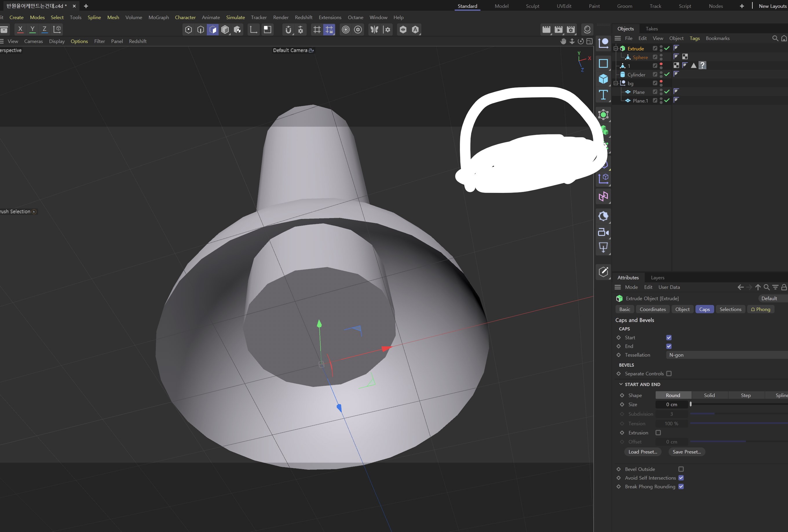Click Load Preset button

[643, 452]
